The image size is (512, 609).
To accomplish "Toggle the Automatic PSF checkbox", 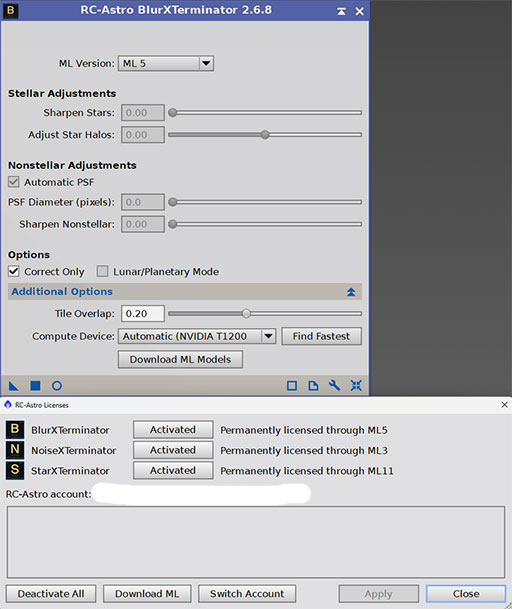I will pyautogui.click(x=14, y=182).
